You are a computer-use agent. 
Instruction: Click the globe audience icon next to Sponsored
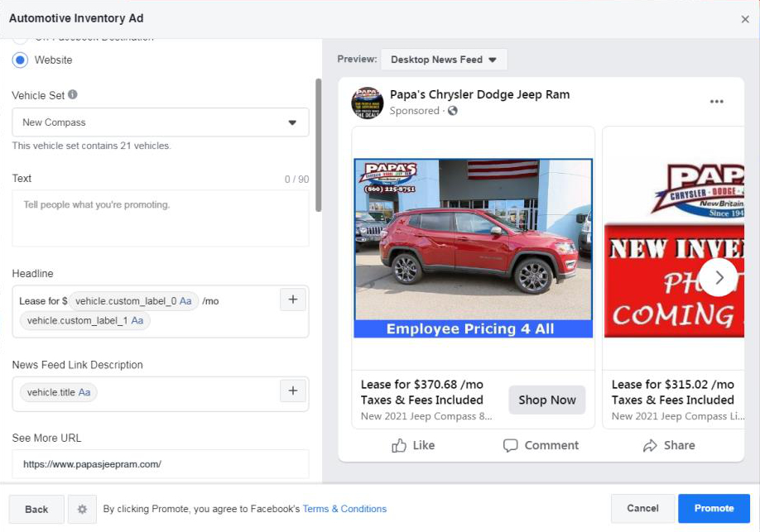click(453, 111)
